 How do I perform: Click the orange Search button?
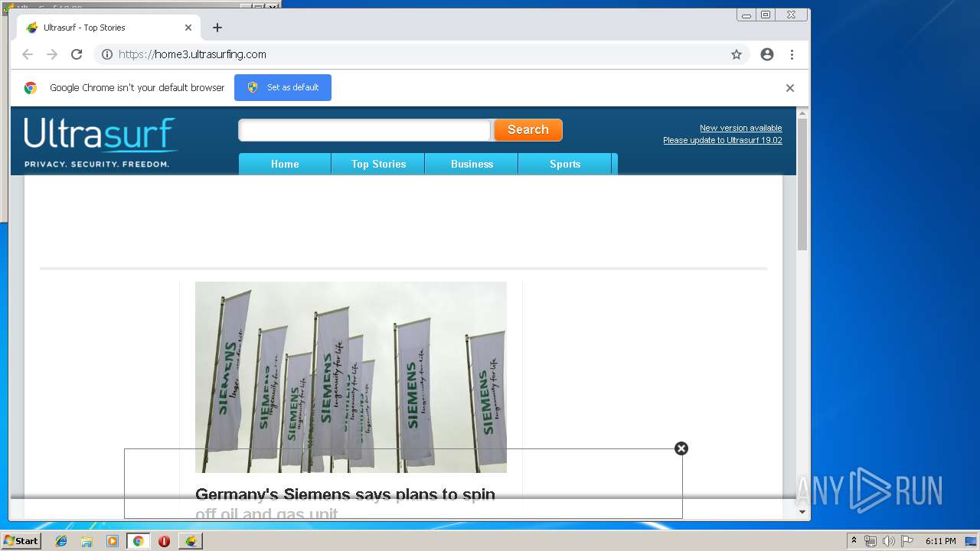[x=528, y=130]
